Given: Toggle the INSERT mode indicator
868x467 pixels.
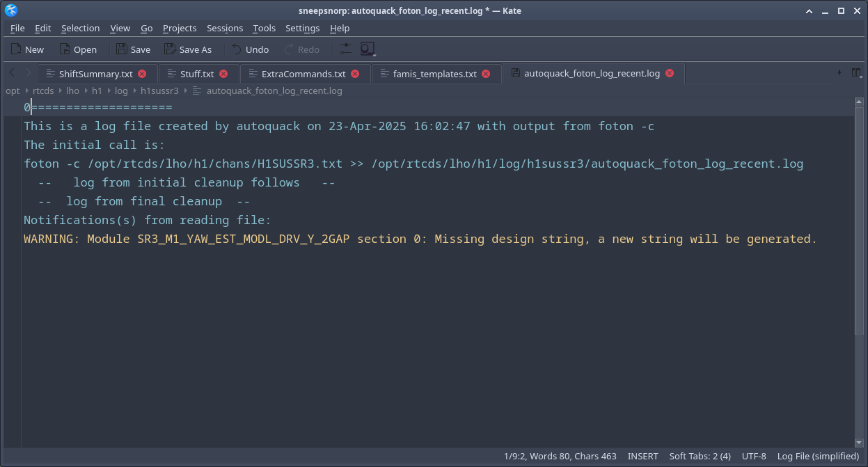Looking at the screenshot, I should (642, 456).
